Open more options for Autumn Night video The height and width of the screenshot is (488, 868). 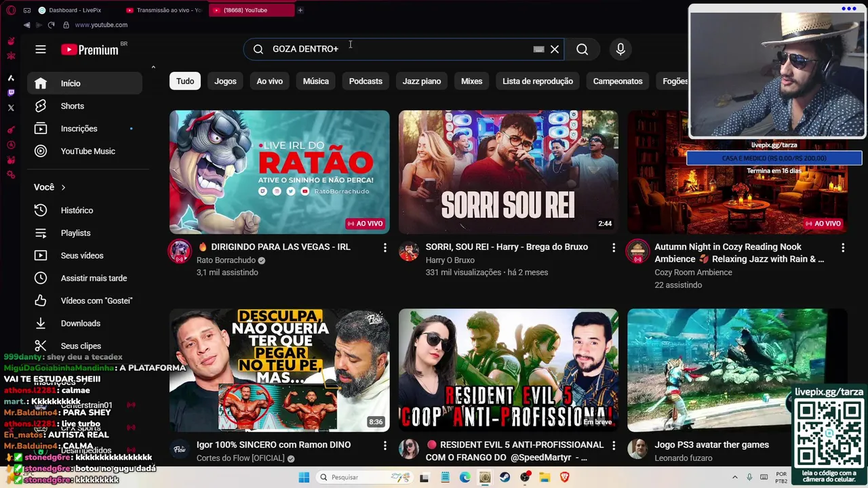pos(843,248)
